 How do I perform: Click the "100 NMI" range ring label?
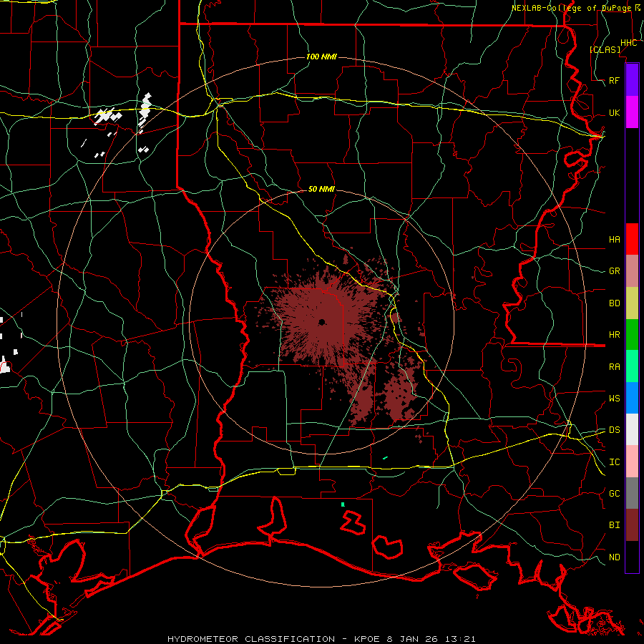(x=321, y=57)
